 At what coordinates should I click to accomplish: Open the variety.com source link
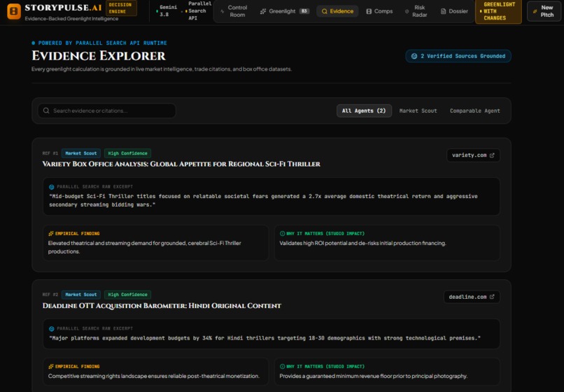point(473,155)
